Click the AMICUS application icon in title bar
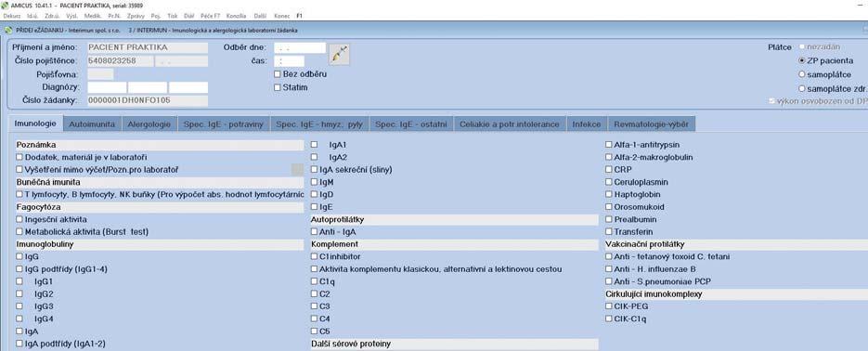 pyautogui.click(x=5, y=5)
